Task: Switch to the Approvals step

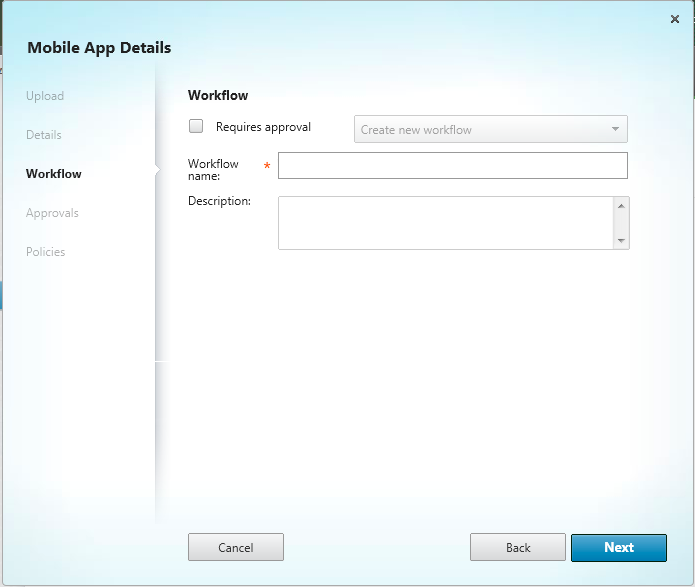Action: [x=52, y=213]
